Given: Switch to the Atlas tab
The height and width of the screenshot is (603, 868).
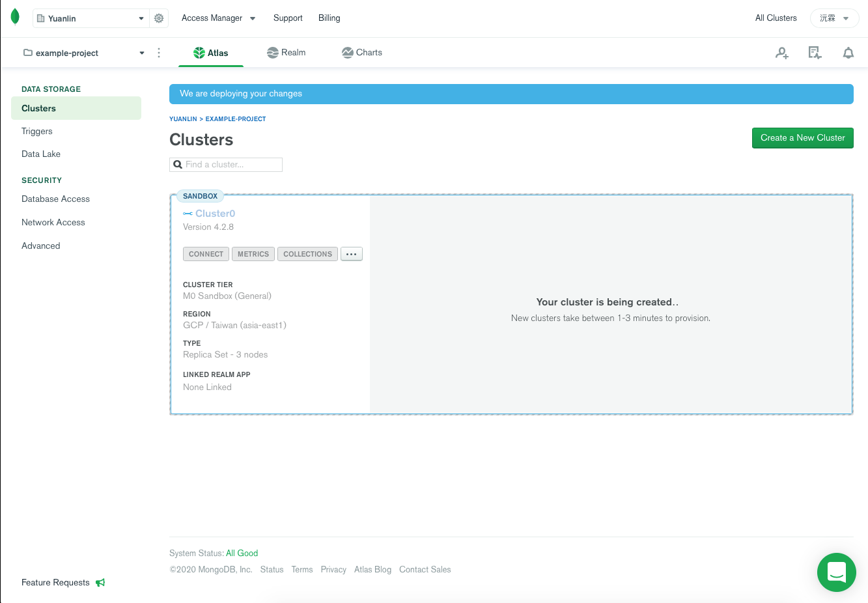Looking at the screenshot, I should point(211,53).
